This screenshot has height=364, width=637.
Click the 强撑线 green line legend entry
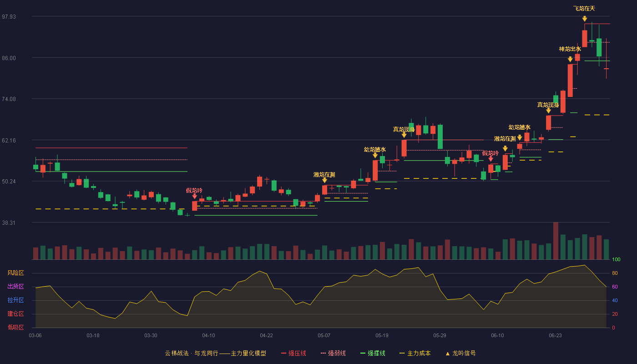pos(373,353)
